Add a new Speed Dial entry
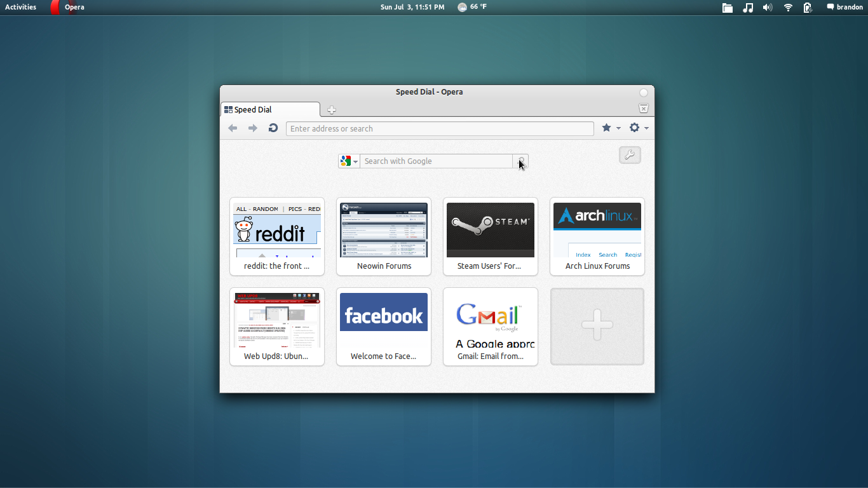 597,326
